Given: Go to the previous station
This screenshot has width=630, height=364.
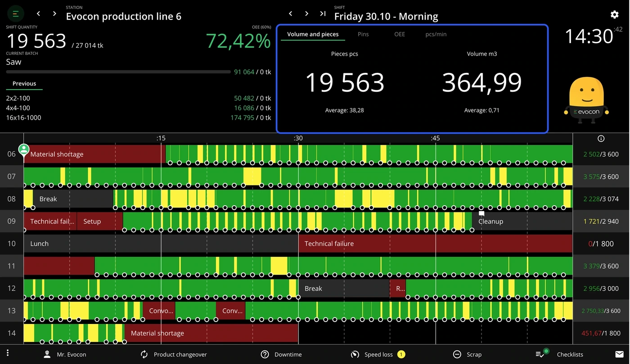Looking at the screenshot, I should coord(39,13).
